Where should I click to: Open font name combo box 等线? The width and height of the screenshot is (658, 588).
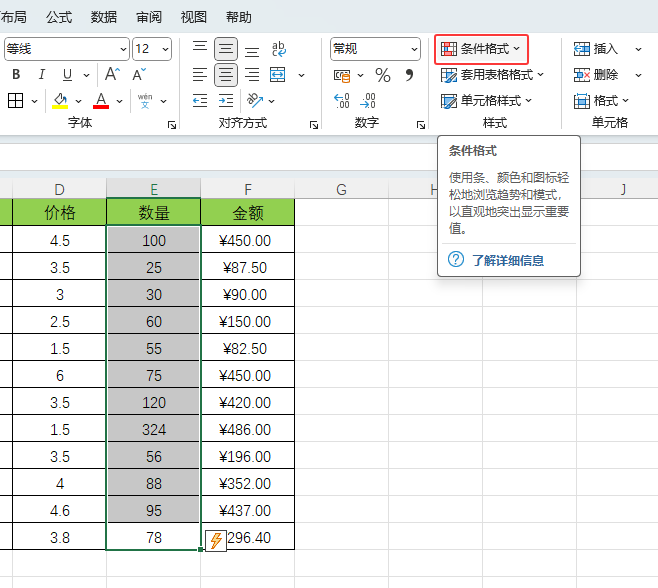(67, 49)
